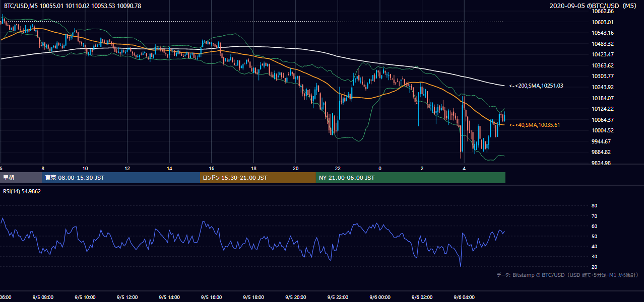
Task: Pick hour tick 22 on the price chart axis
Action: pos(338,168)
